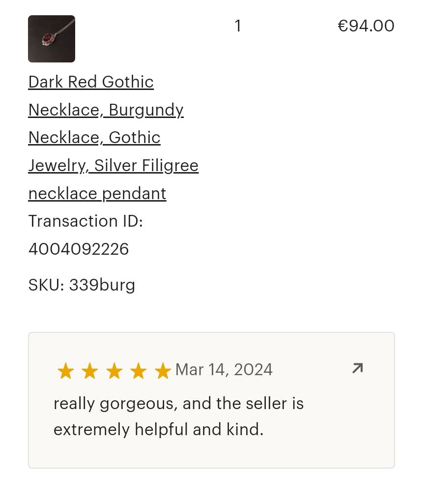Image resolution: width=426 pixels, height=504 pixels.
Task: Click the "Dark Red Gothic" link line
Action: click(x=91, y=82)
